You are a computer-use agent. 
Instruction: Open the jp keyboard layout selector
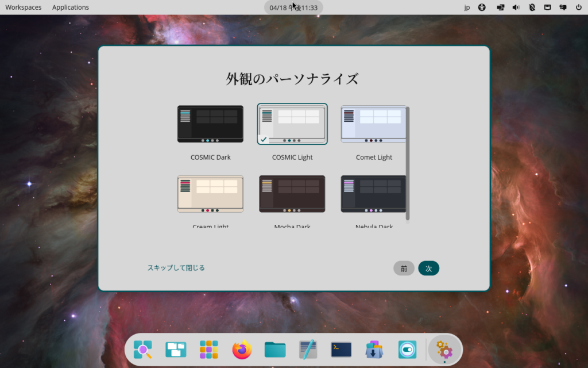point(467,7)
